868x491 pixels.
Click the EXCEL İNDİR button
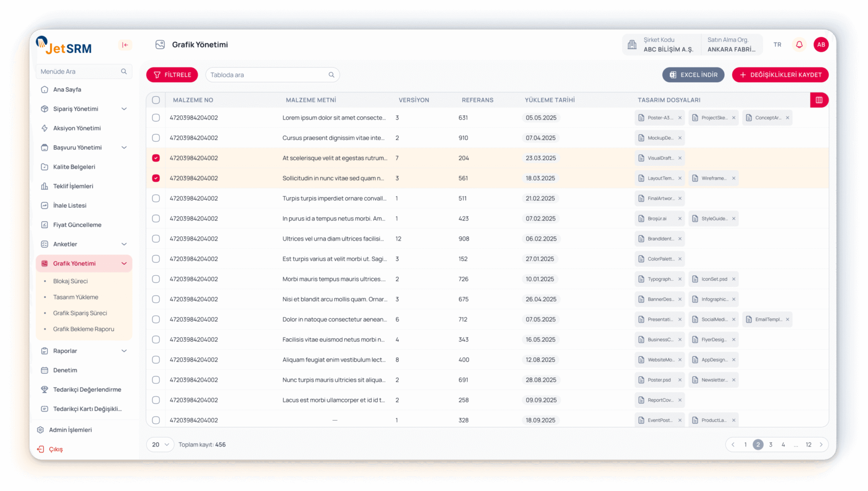point(693,75)
